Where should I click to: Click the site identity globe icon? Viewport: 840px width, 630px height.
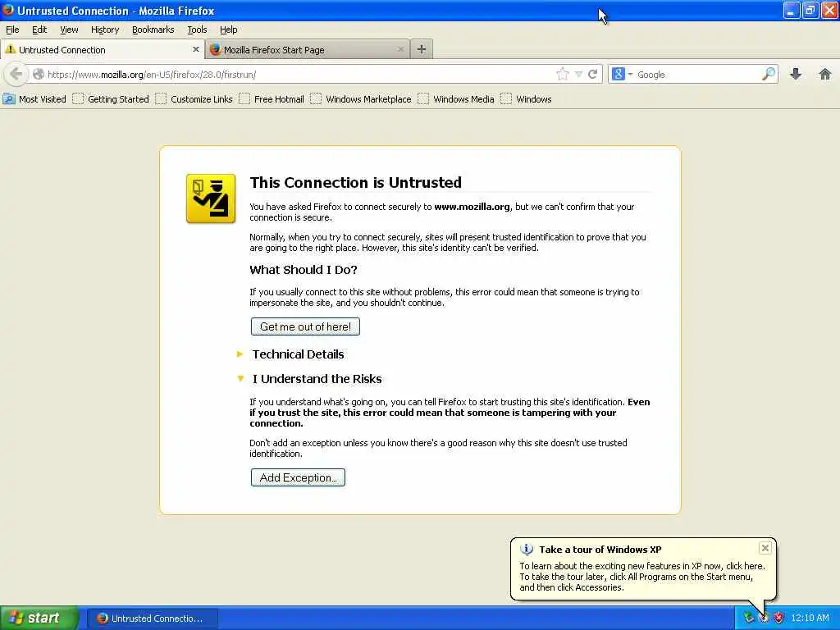pyautogui.click(x=39, y=75)
